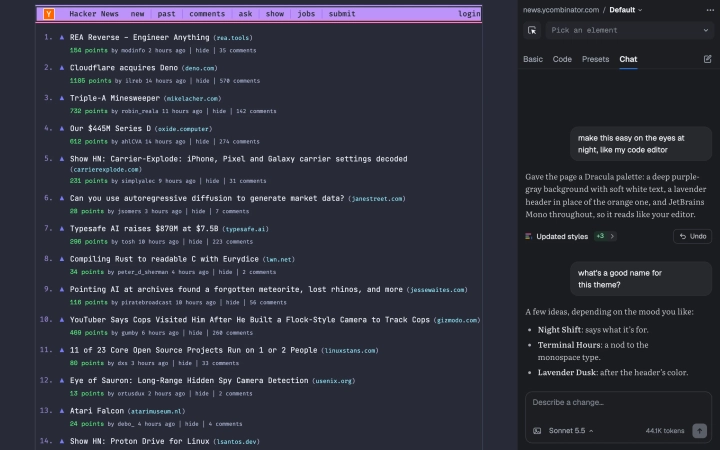Open the Atari Falcon headline
720x450 pixels.
click(97, 411)
